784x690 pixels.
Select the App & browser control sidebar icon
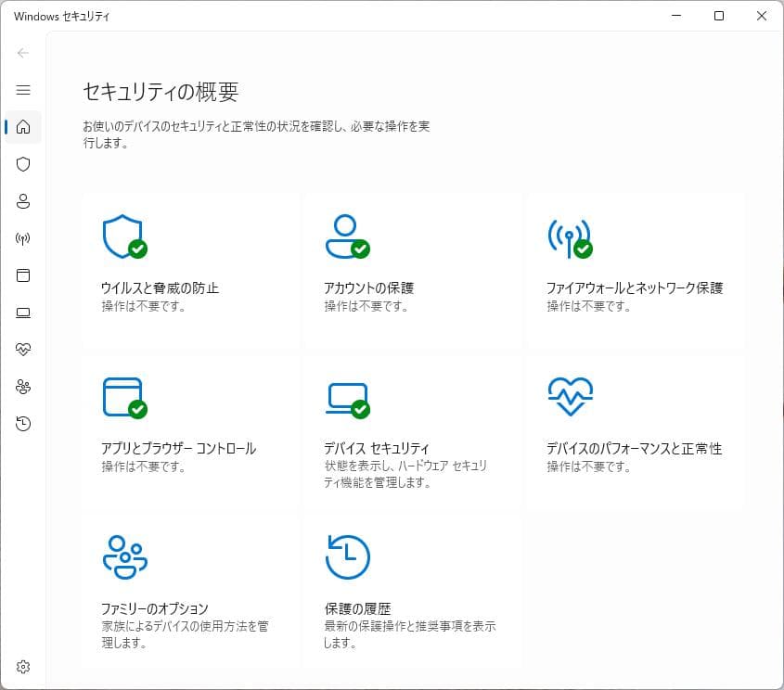point(23,275)
